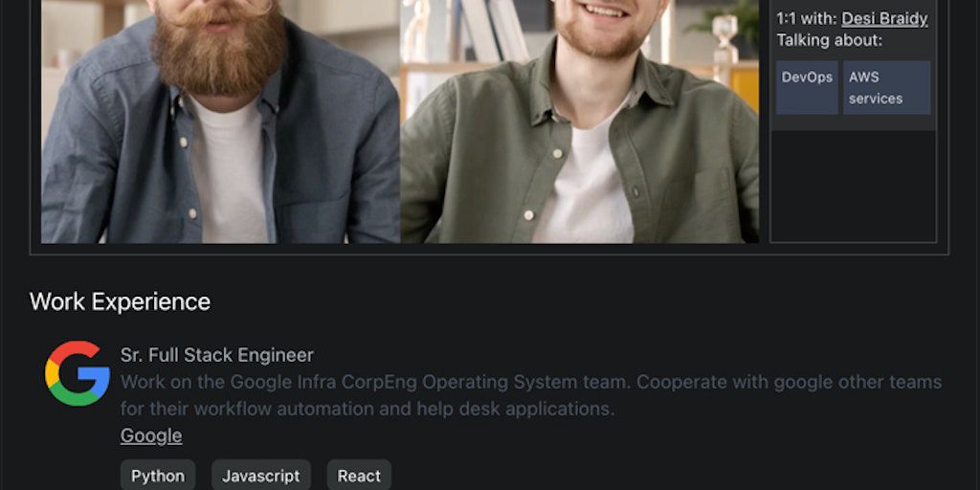
Task: Open the Desi Braidy profile link
Action: click(x=884, y=19)
